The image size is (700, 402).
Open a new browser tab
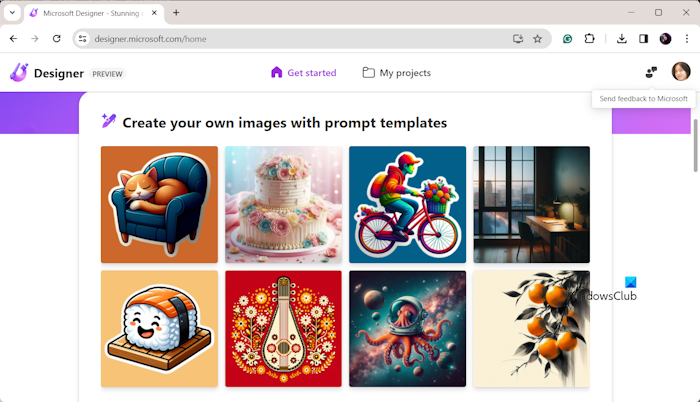pyautogui.click(x=176, y=13)
